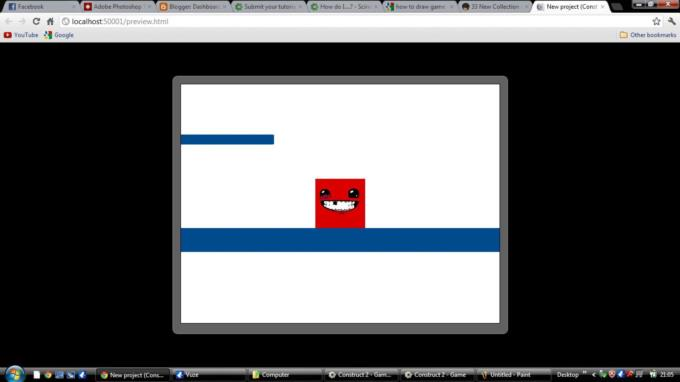Close the New project tab

[x=602, y=7]
